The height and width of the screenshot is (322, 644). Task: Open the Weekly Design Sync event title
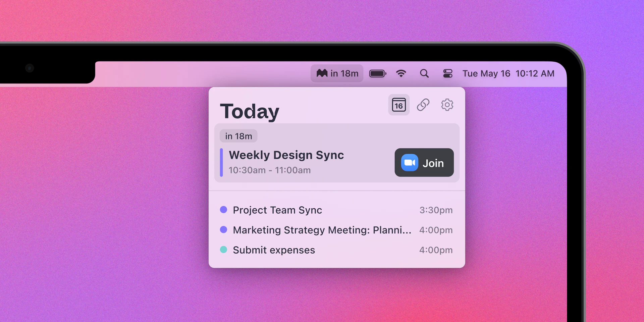[x=286, y=155]
